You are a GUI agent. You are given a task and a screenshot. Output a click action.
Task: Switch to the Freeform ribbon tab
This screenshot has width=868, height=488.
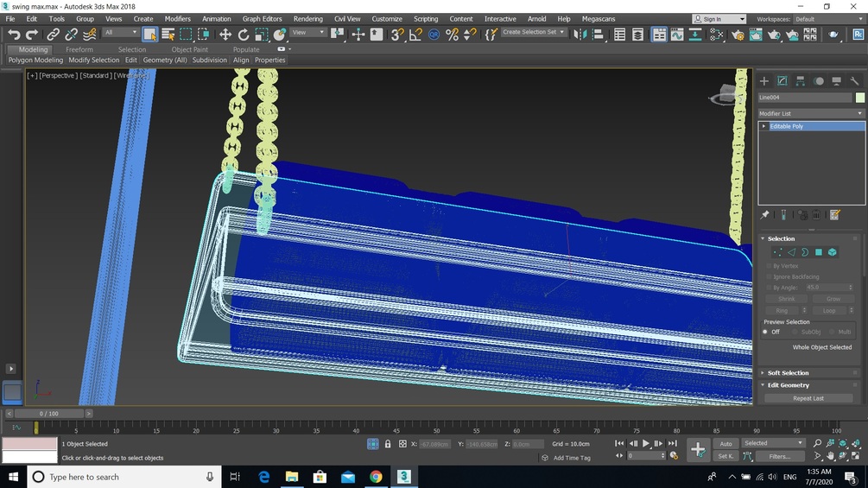(x=79, y=49)
